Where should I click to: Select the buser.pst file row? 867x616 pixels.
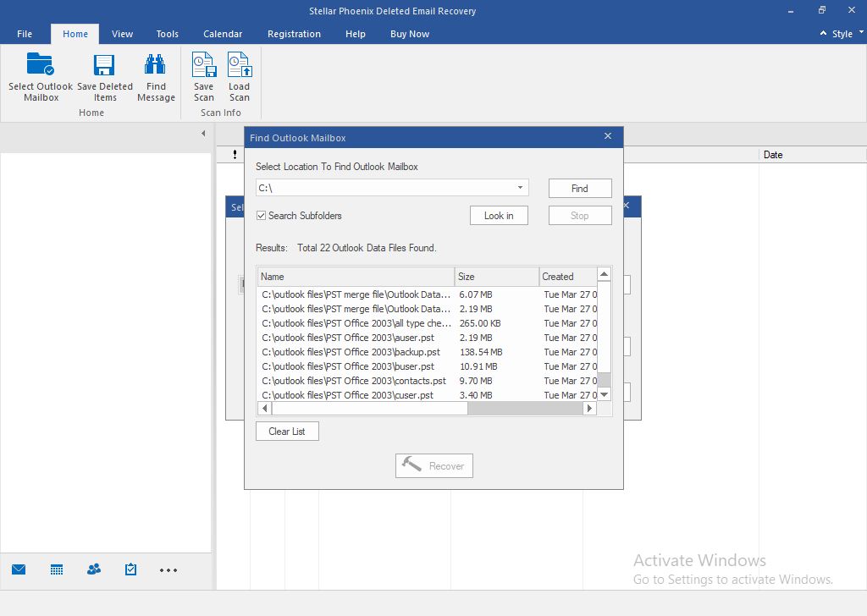428,366
